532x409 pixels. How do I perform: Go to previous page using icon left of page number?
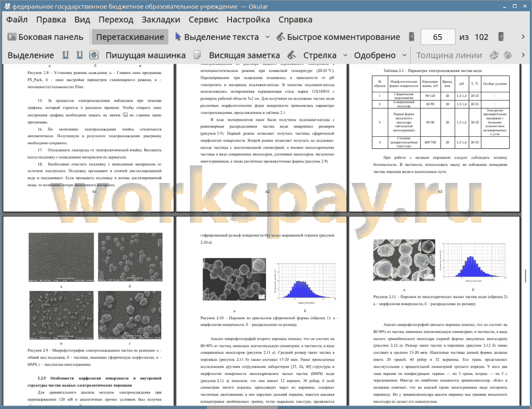click(x=412, y=37)
